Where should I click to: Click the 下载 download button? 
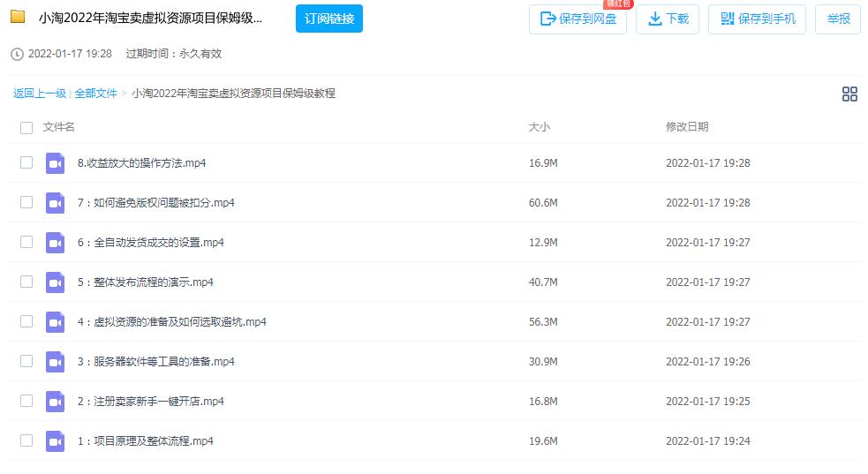click(x=667, y=19)
